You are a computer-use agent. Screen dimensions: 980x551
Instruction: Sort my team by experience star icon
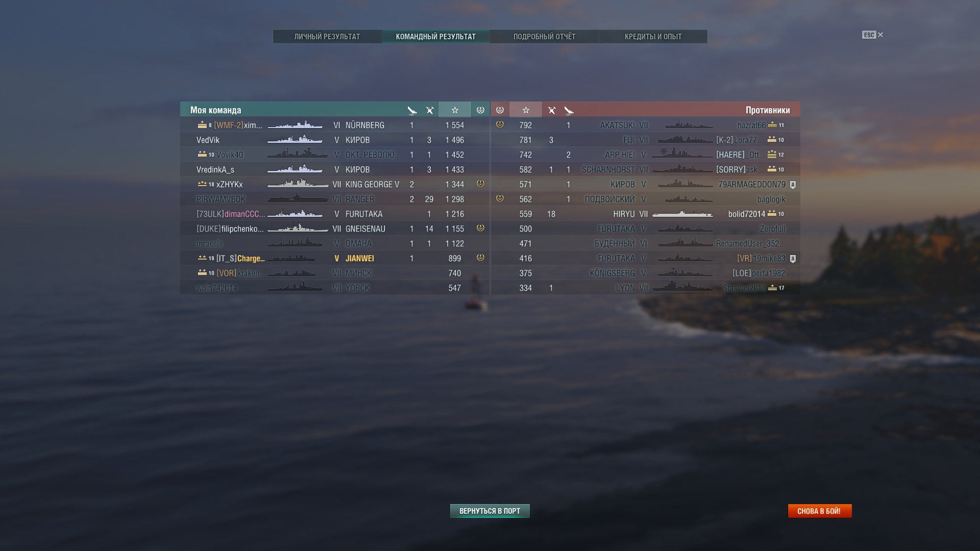(x=455, y=110)
